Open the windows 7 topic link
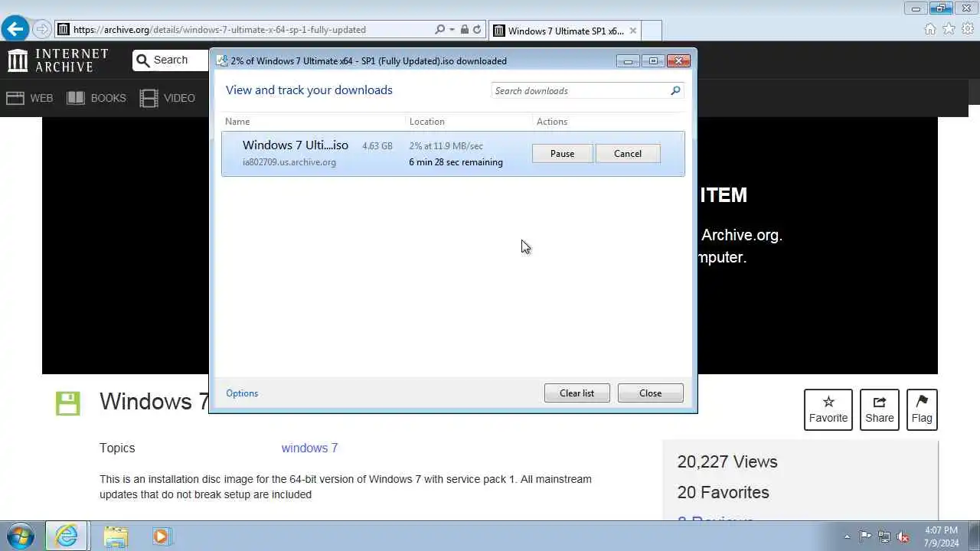 (309, 448)
